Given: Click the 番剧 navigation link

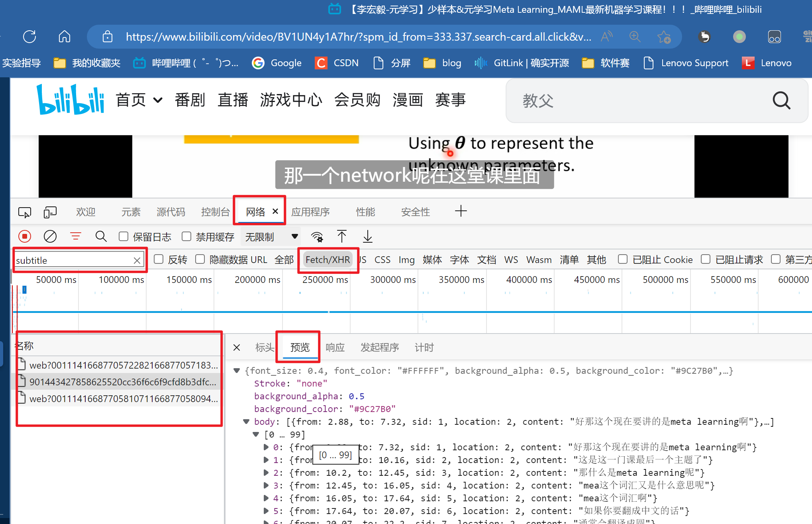Looking at the screenshot, I should tap(190, 100).
